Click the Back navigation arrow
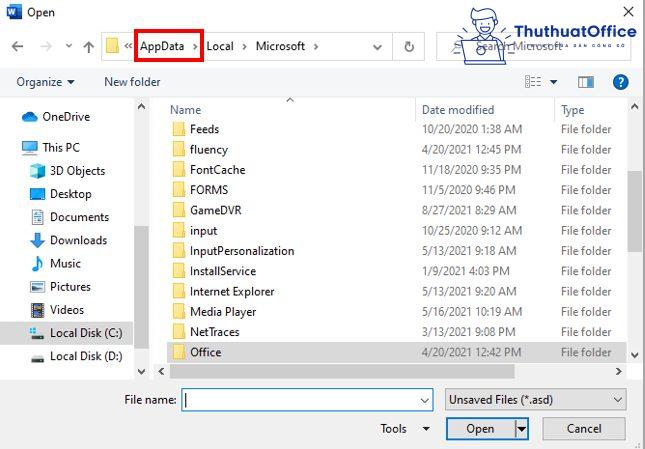The width and height of the screenshot is (645, 449). [17, 46]
